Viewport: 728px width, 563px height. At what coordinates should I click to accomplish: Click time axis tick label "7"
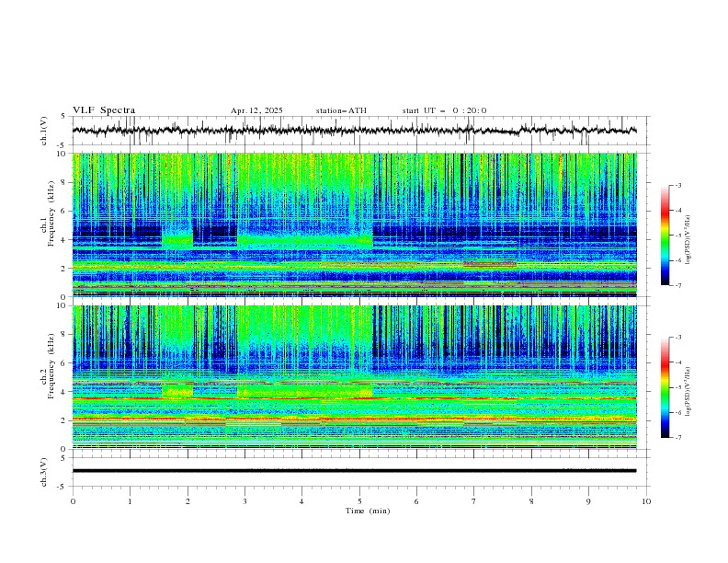(474, 501)
